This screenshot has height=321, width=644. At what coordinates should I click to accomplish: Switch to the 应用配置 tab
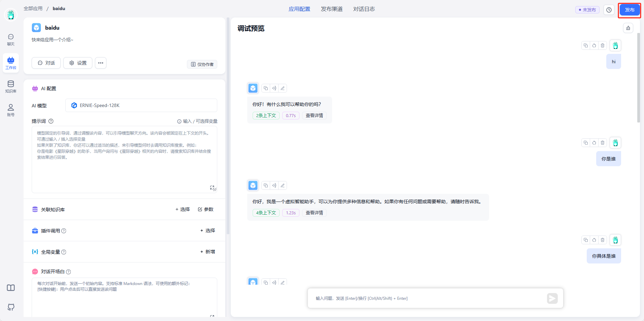299,9
